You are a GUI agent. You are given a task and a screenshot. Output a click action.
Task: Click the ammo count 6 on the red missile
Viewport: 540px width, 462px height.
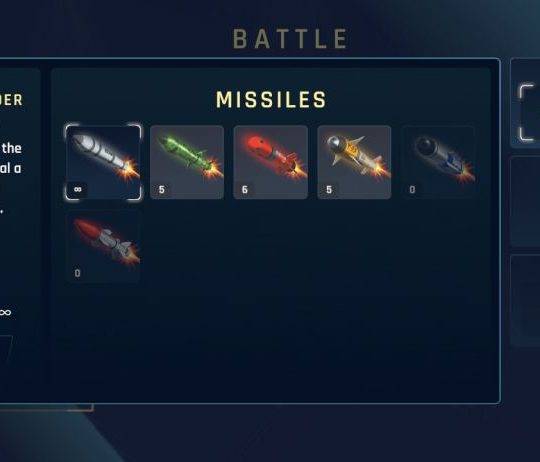click(245, 190)
